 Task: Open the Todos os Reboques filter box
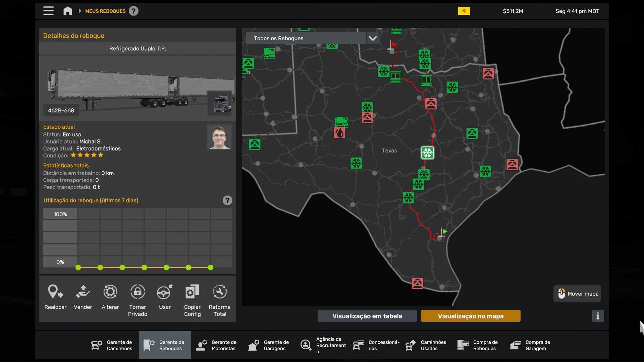[306, 38]
